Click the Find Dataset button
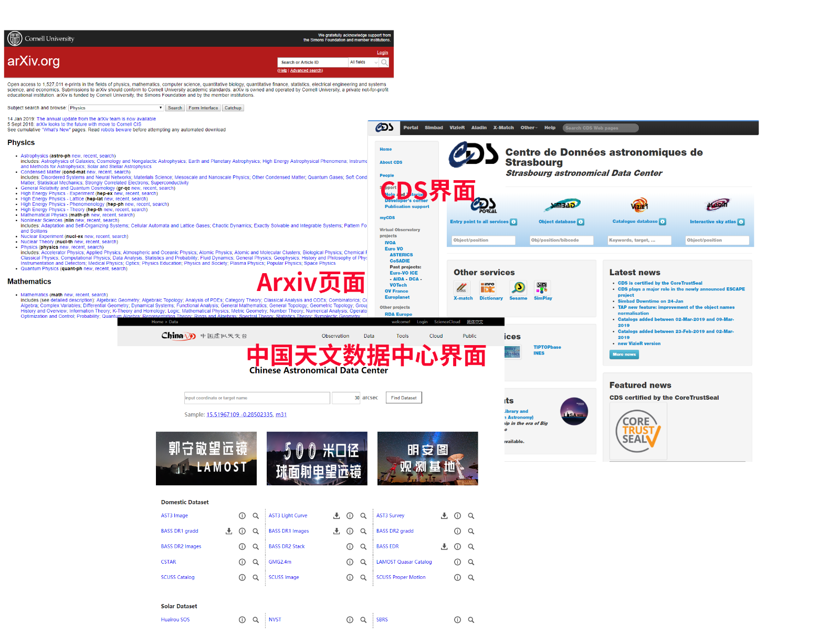This screenshot has width=840, height=634. tap(404, 398)
